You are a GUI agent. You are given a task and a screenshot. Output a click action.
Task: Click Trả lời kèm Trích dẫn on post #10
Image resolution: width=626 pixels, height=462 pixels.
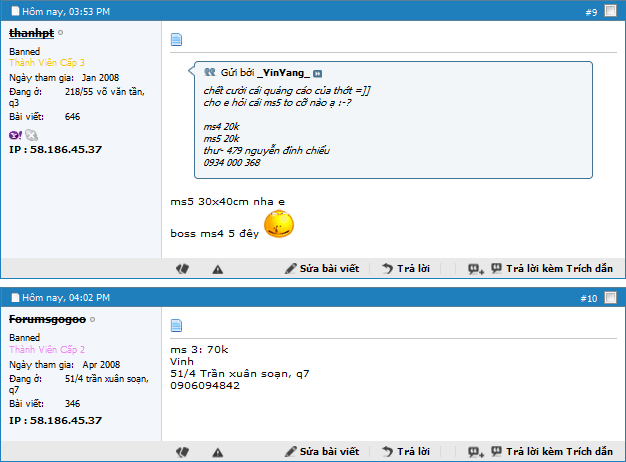pos(552,452)
